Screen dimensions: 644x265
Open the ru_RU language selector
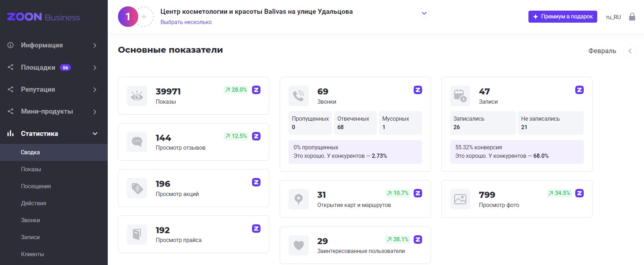pyautogui.click(x=613, y=17)
